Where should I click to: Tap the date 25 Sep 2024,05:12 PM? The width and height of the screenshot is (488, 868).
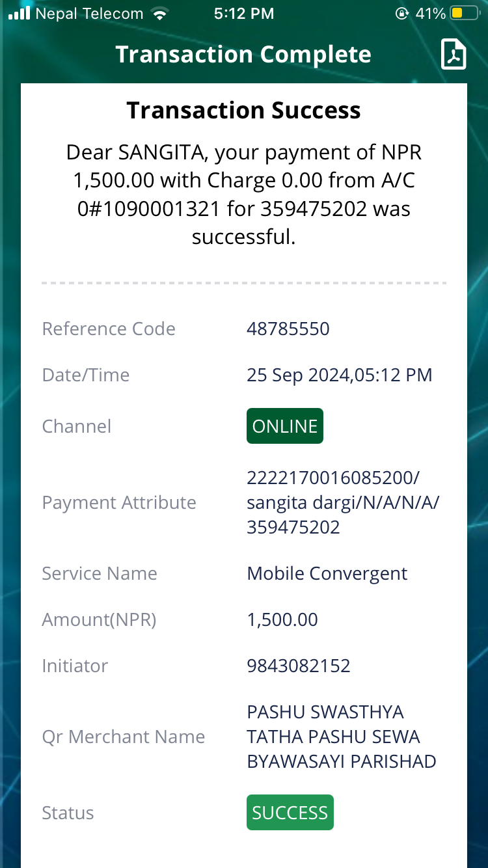[339, 375]
